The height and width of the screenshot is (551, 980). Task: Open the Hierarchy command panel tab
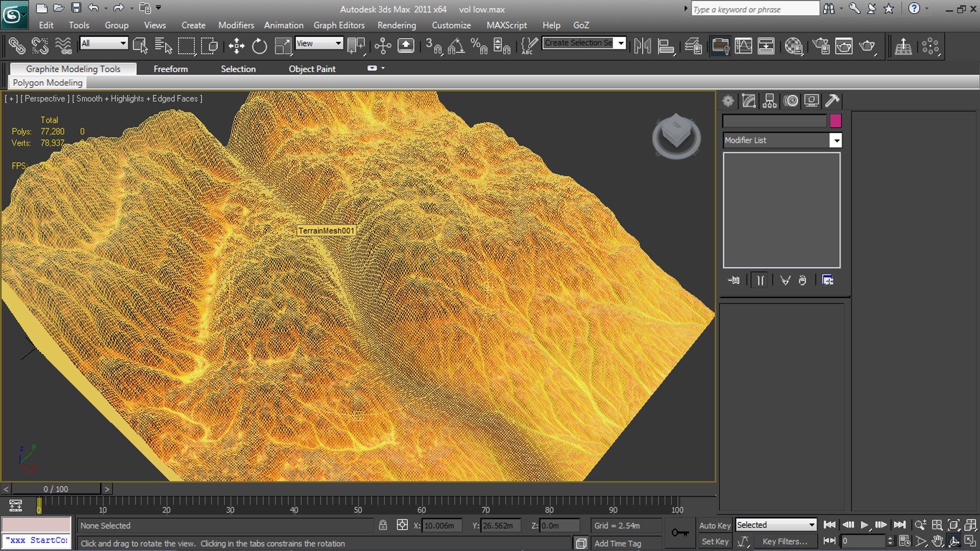[x=770, y=101]
